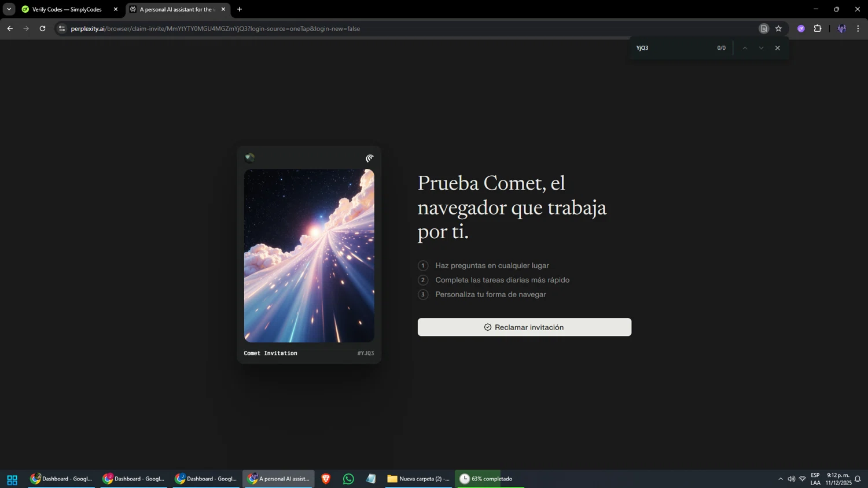
Task: Open the clock and calendar flyout
Action: (x=838, y=479)
